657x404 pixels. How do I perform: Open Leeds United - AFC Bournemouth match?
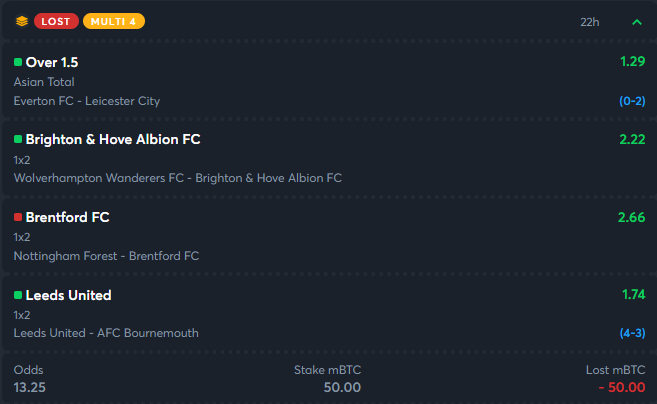coord(106,333)
